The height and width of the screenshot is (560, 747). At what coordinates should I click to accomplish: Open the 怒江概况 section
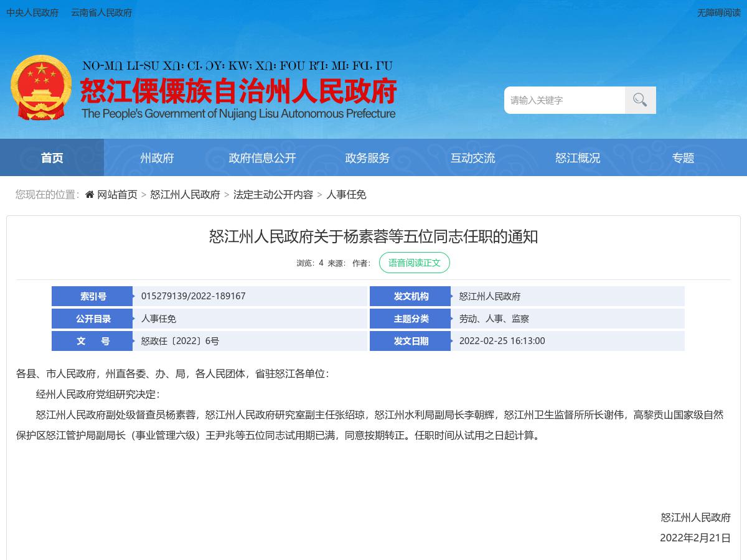(x=578, y=157)
